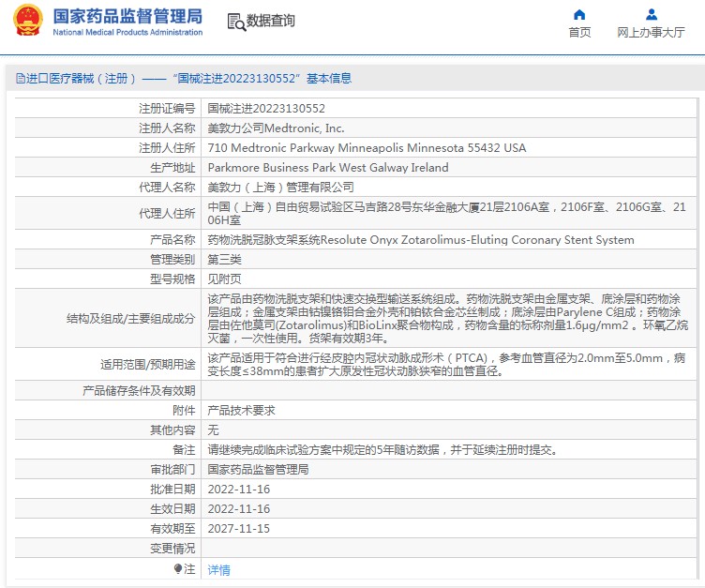
Task: Click the approval date 2022-11-16 value
Action: pos(238,489)
